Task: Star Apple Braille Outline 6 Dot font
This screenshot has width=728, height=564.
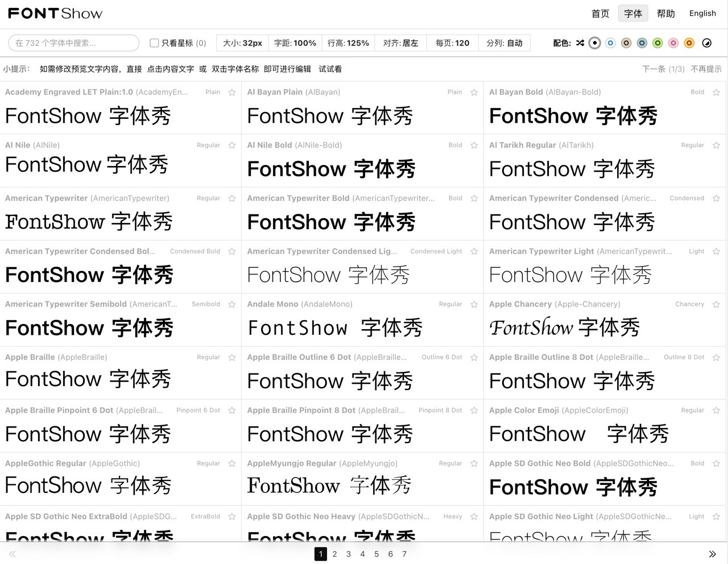Action: tap(474, 358)
